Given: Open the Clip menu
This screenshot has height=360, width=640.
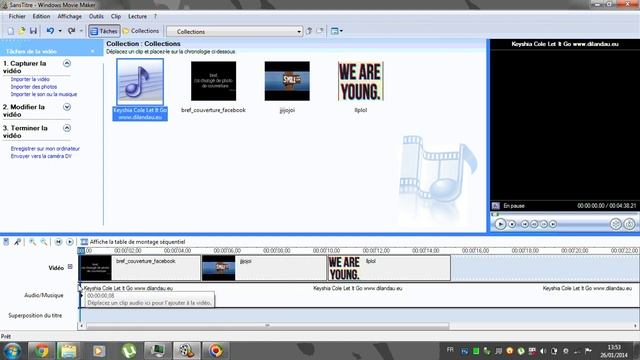Looking at the screenshot, I should pos(116,16).
